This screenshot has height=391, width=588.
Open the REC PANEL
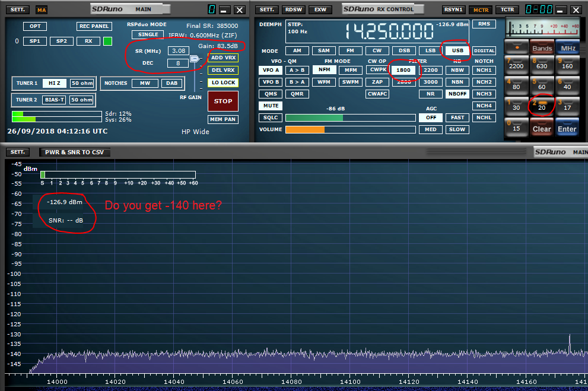click(94, 26)
